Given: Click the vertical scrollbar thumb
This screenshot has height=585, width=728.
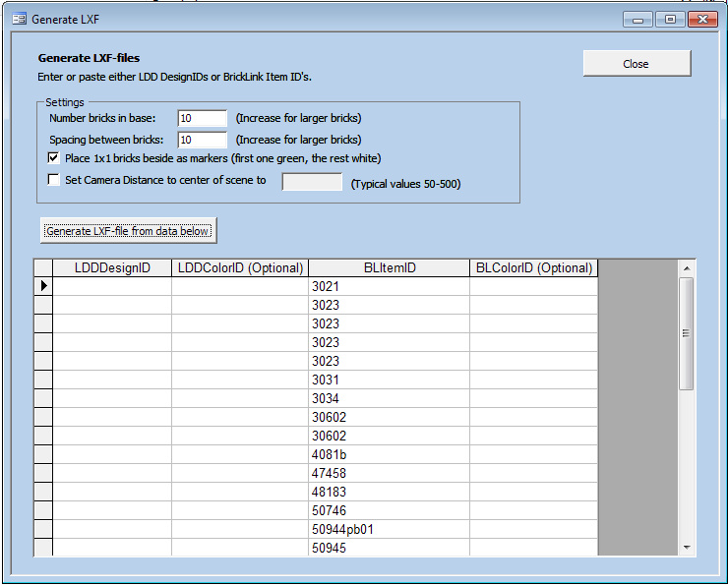Looking at the screenshot, I should coord(687,332).
